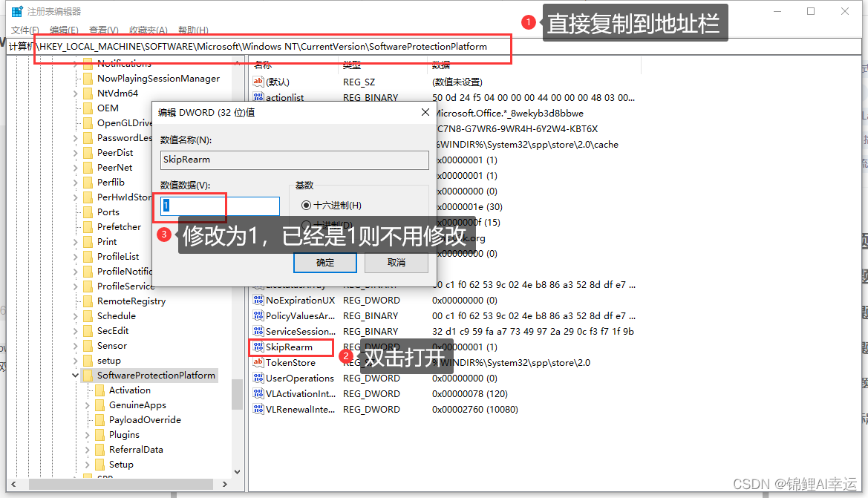Close the 编辑 DWORD dialog with X
This screenshot has width=868, height=498.
(x=425, y=112)
